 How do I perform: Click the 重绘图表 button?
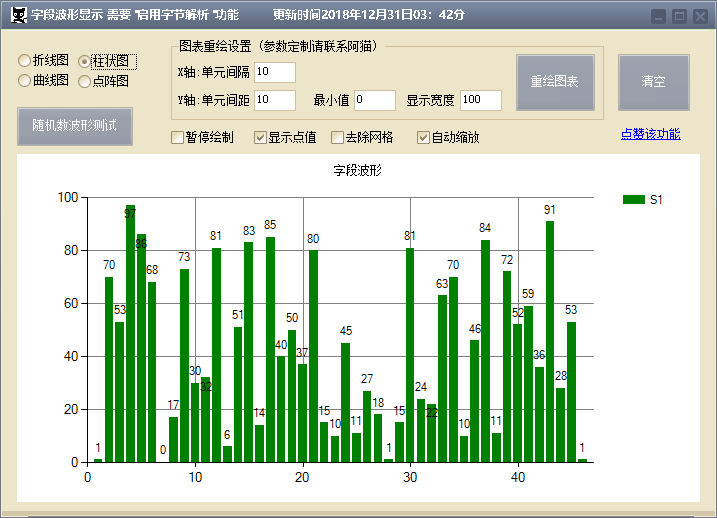(x=555, y=82)
